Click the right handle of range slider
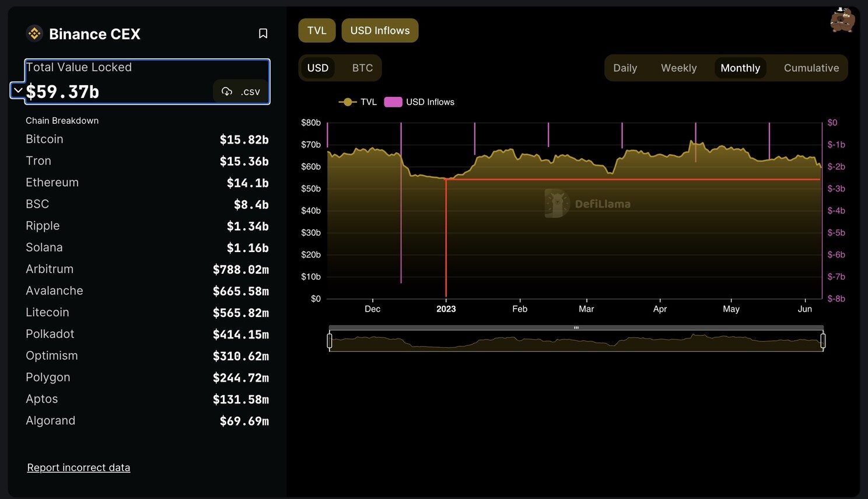The width and height of the screenshot is (868, 499). (x=822, y=341)
